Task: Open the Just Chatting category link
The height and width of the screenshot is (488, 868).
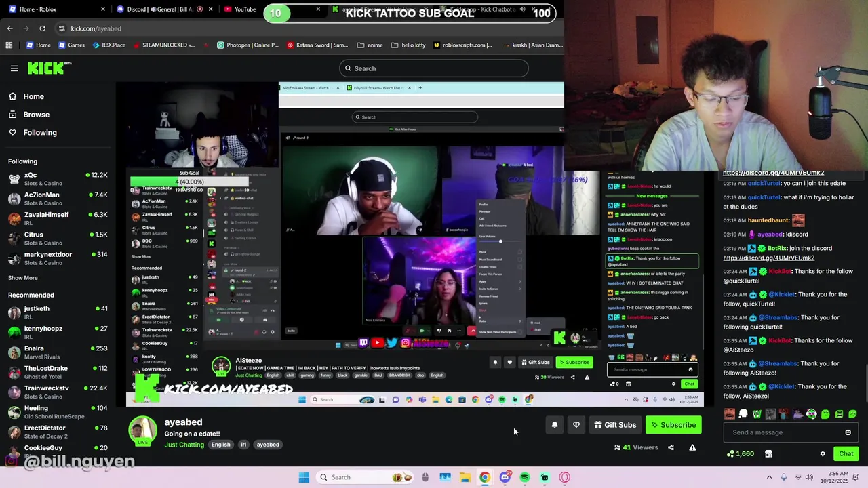Action: click(x=184, y=445)
